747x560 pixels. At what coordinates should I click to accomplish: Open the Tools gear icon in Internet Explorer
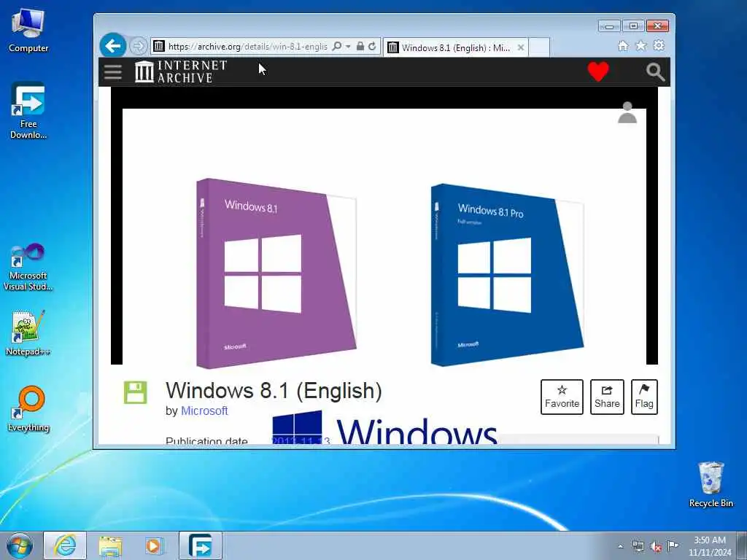(x=659, y=45)
